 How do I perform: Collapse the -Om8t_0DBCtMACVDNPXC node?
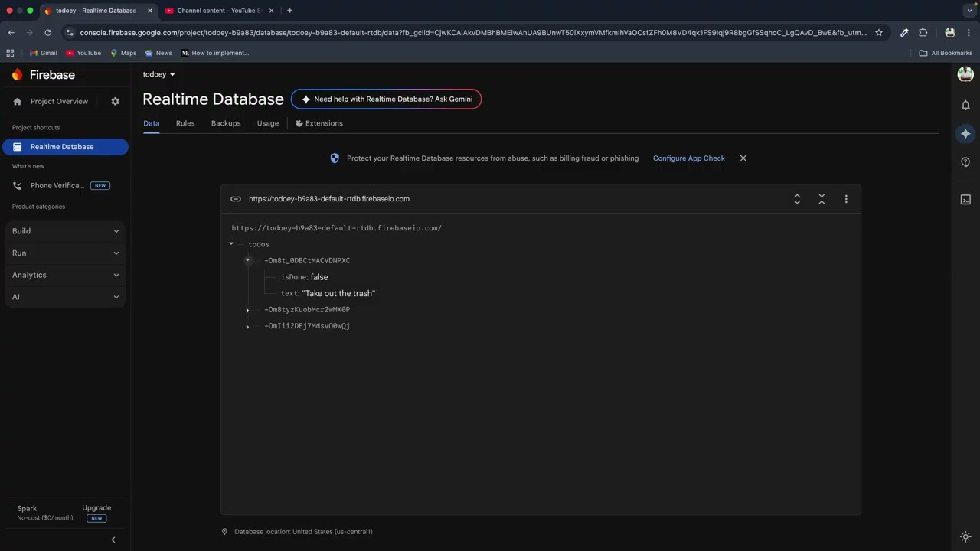click(247, 261)
